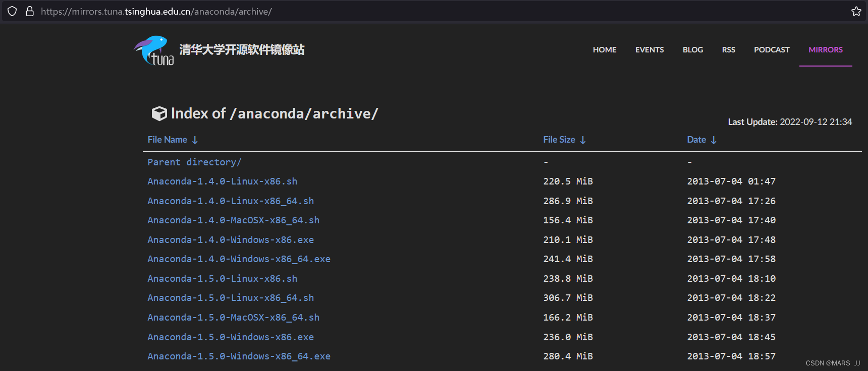
Task: Open the HOME nav item
Action: point(605,50)
